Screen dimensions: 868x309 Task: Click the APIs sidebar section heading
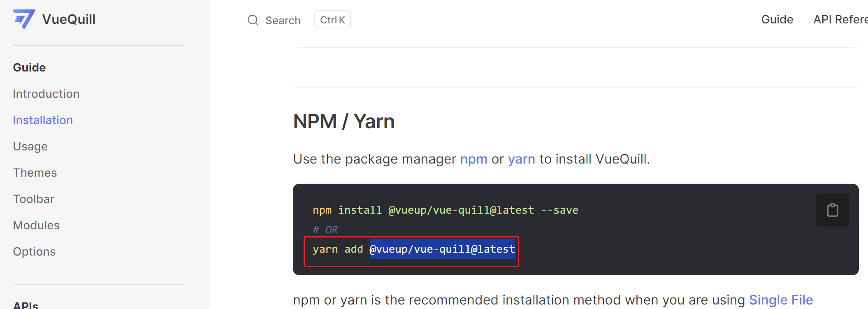point(26,305)
